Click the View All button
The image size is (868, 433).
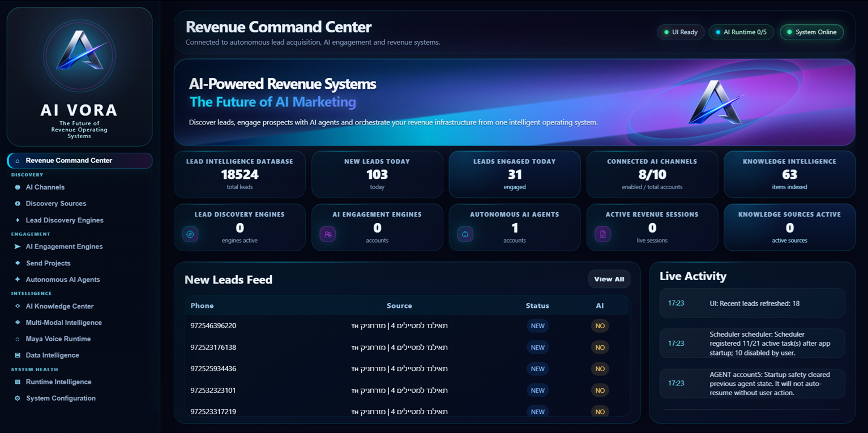[609, 279]
